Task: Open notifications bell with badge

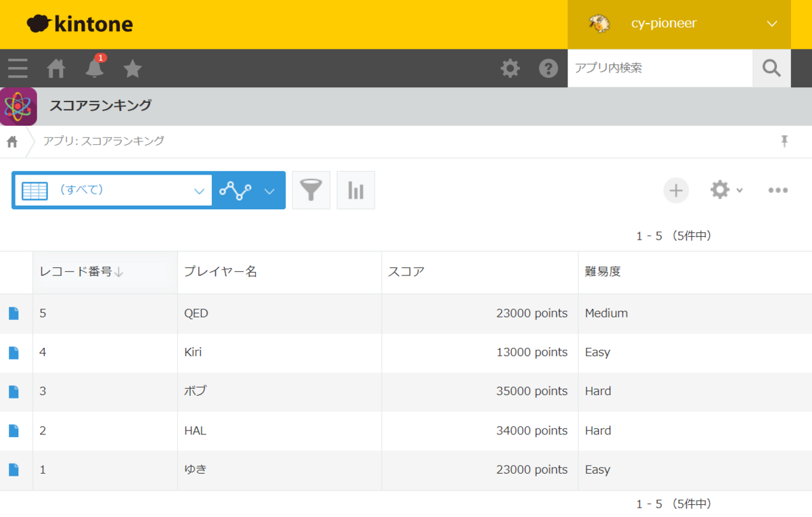Action: [x=95, y=68]
